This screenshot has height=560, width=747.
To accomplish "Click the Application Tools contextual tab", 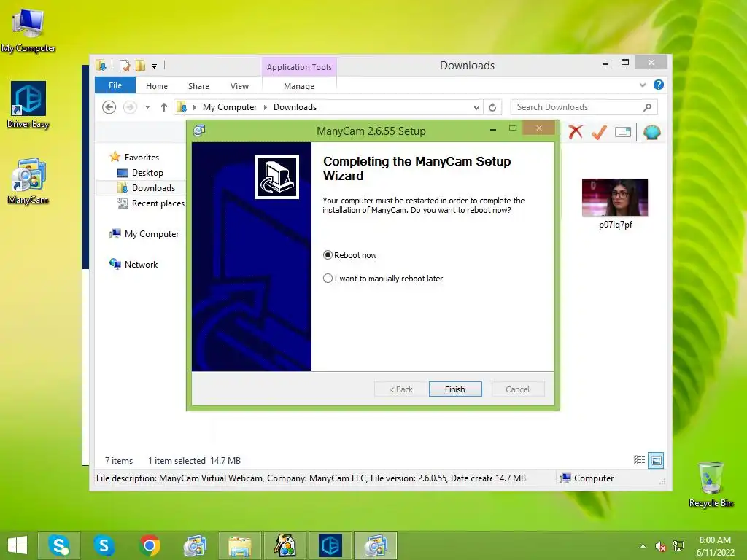I will (299, 66).
